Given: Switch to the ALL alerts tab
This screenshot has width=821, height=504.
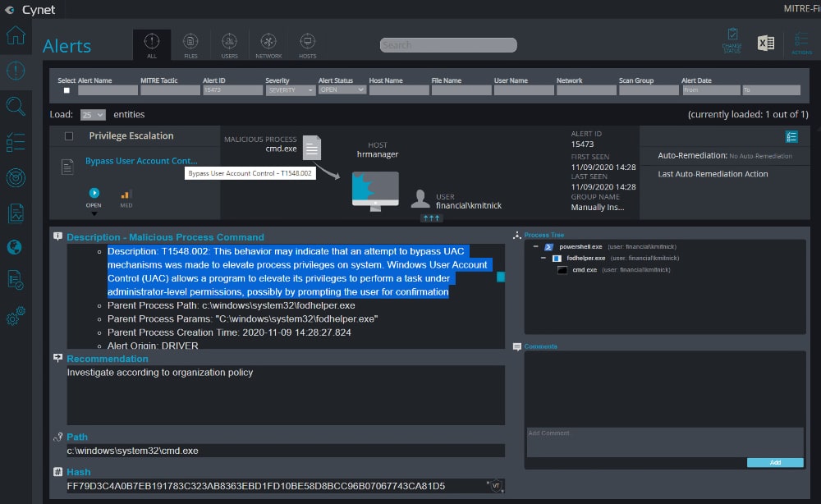Looking at the screenshot, I should [x=152, y=45].
